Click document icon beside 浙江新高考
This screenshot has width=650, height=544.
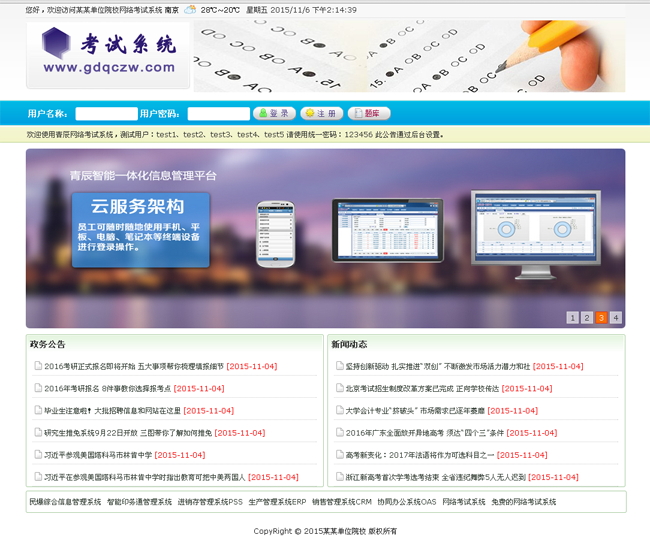(x=340, y=476)
